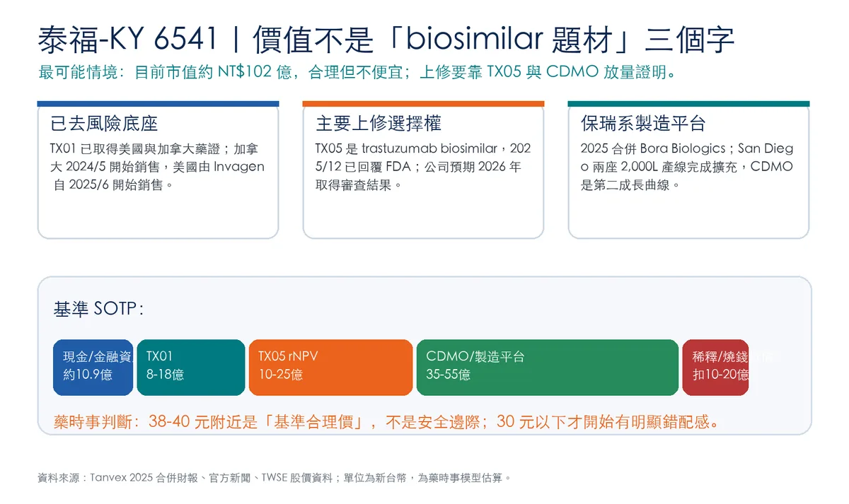Click the blue bar above 已去風險底座
This screenshot has height=504, width=849.
[158, 104]
